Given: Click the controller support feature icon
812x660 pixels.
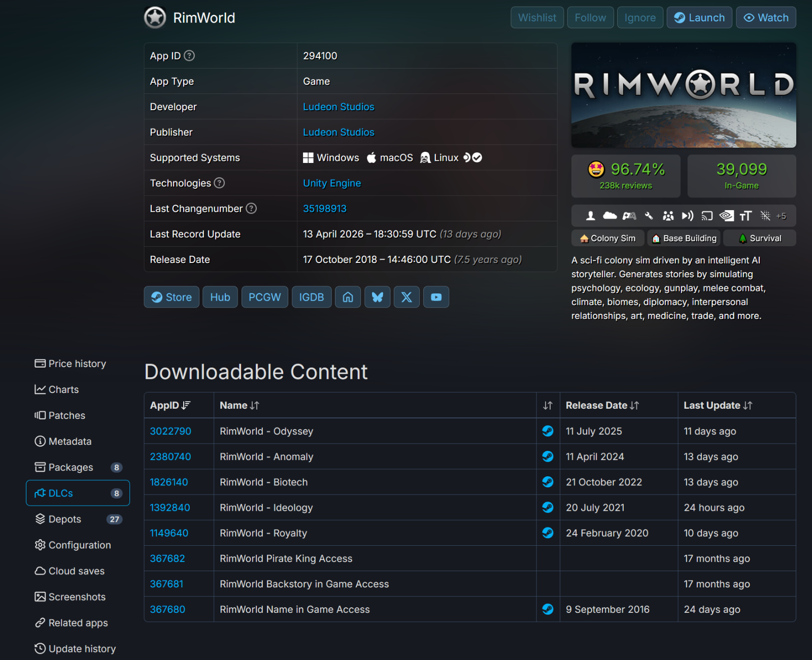Looking at the screenshot, I should [629, 216].
